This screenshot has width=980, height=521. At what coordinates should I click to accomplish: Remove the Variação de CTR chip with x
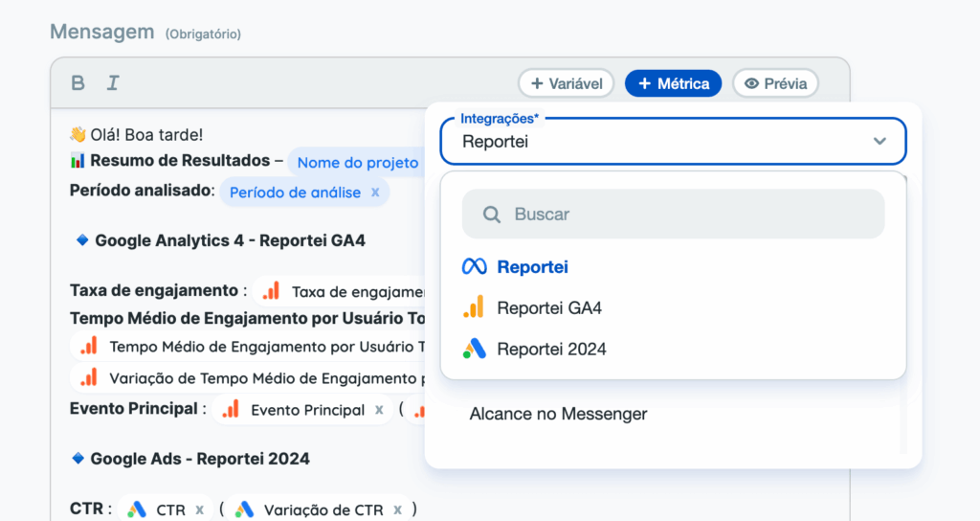(397, 510)
